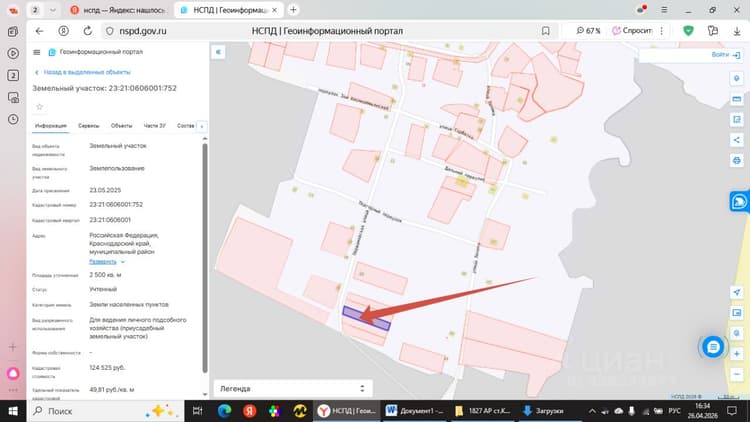Click the Земли населенных пунктов text

[129, 305]
